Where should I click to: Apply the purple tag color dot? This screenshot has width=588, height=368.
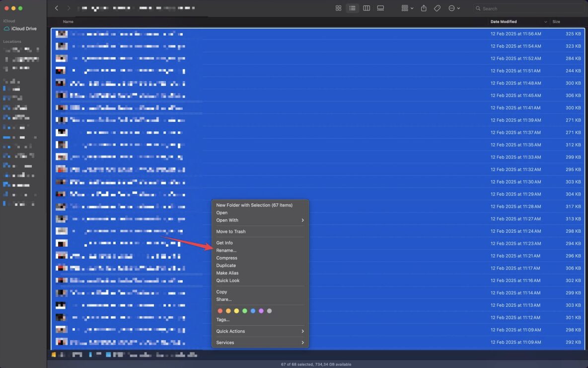261,311
